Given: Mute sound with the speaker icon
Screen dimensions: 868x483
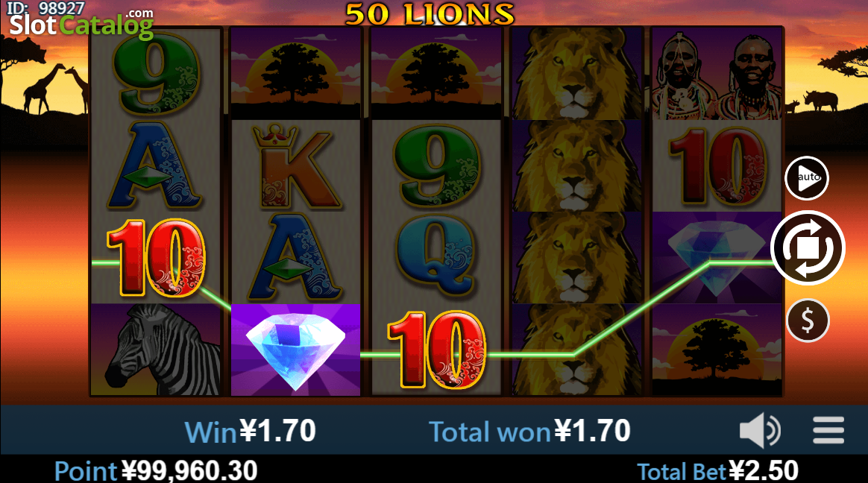Looking at the screenshot, I should point(760,430).
